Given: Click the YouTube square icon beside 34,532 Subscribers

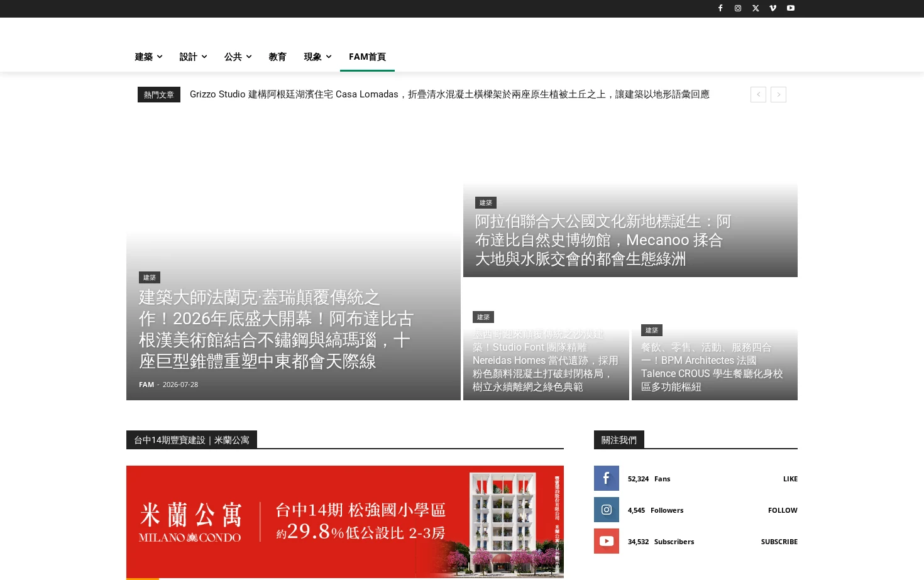Looking at the screenshot, I should pos(607,541).
